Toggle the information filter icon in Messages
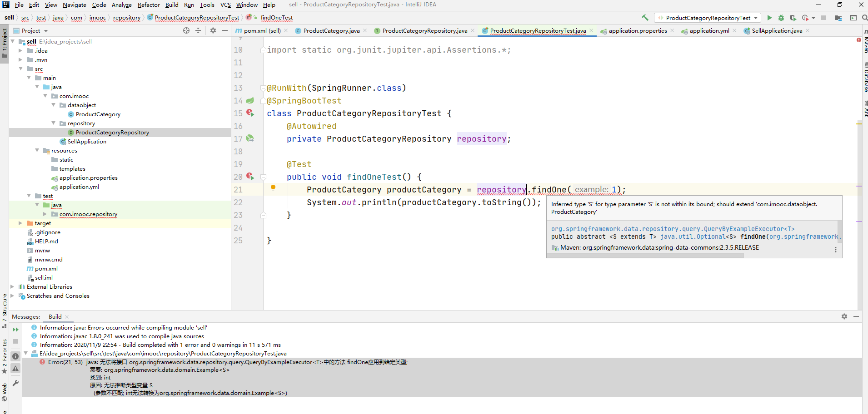The image size is (868, 414). (x=15, y=356)
